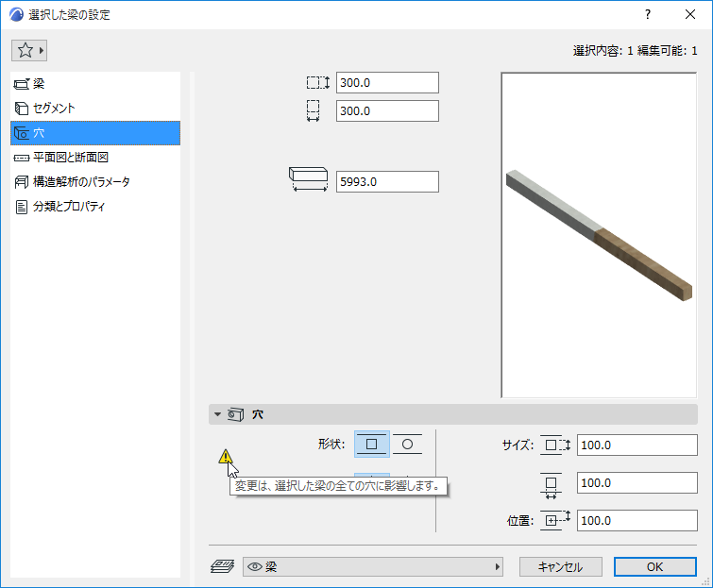Click the キャンセル button

click(x=561, y=566)
